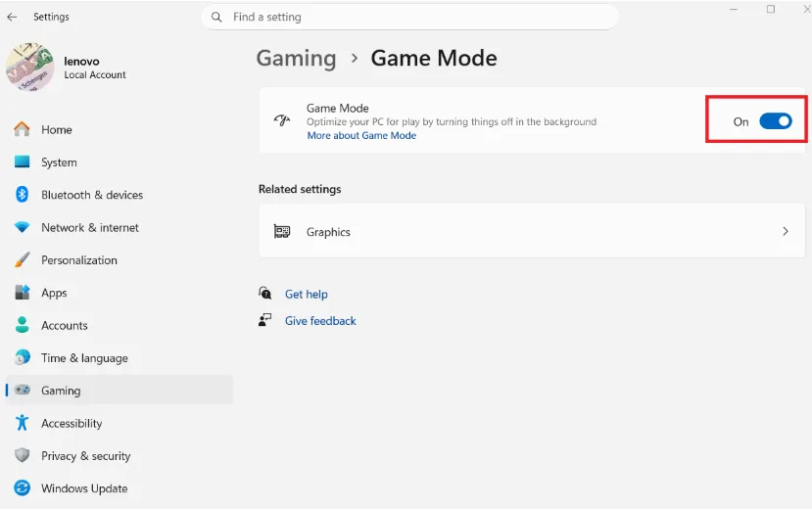This screenshot has width=812, height=509.
Task: Click the Personalization paintbrush icon
Action: (x=22, y=259)
